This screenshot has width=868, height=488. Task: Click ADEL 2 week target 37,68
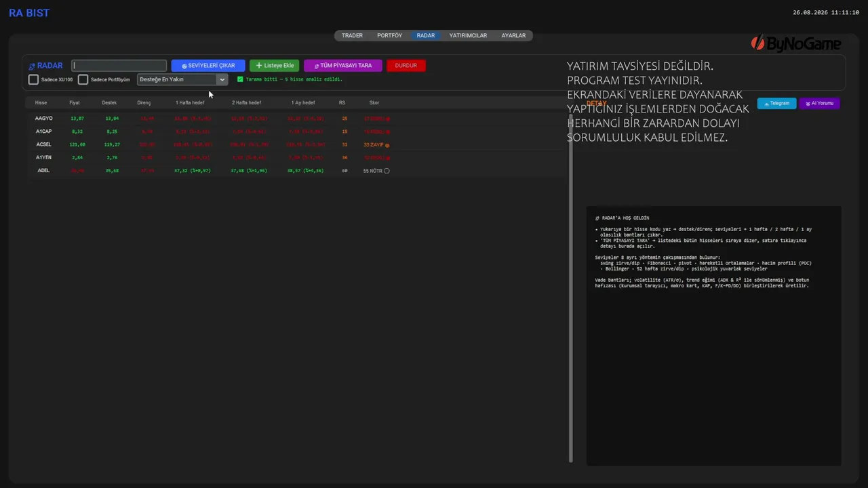click(x=248, y=171)
